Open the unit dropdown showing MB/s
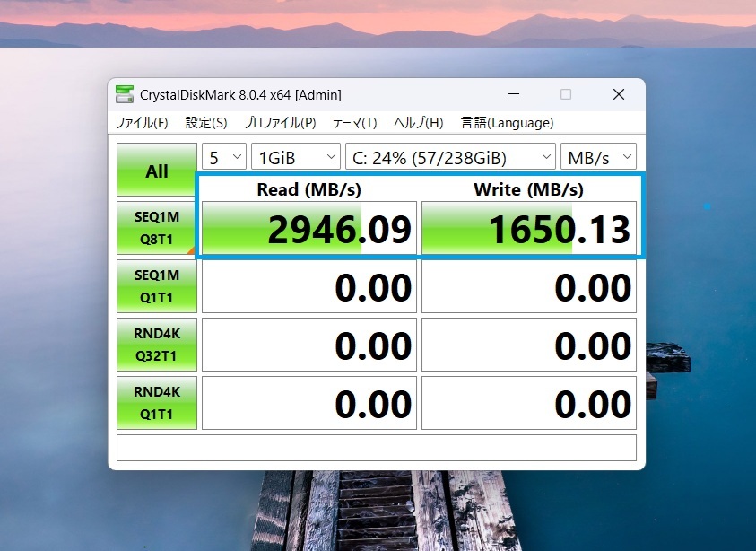 tap(598, 157)
